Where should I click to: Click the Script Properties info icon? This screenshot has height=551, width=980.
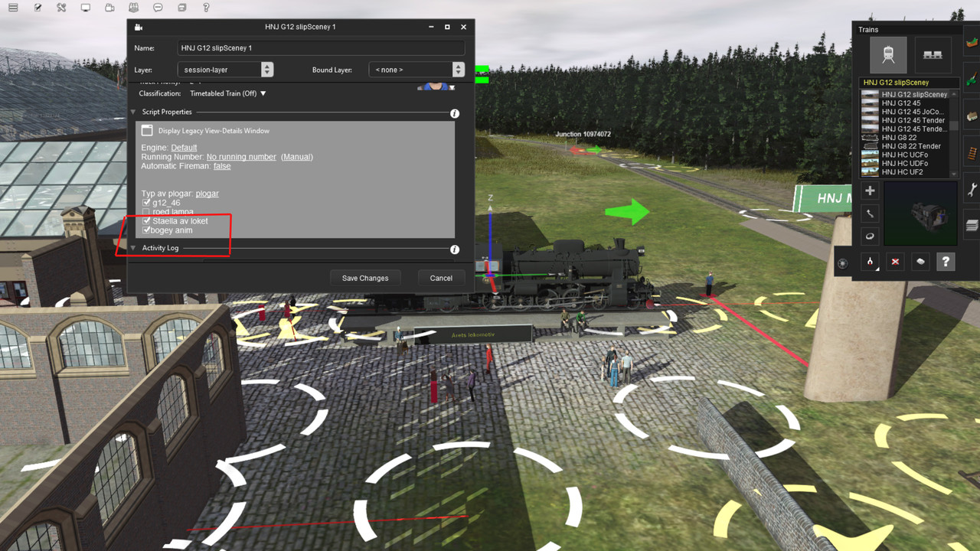(455, 113)
